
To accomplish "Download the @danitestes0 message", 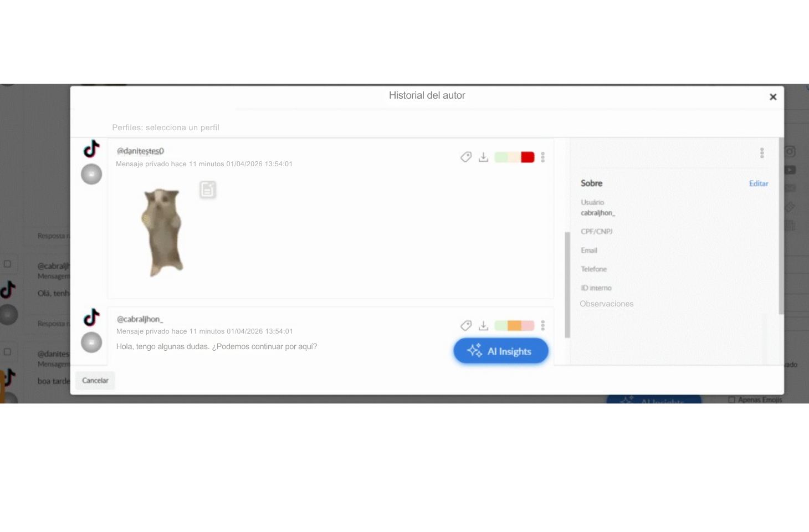I will (x=483, y=157).
